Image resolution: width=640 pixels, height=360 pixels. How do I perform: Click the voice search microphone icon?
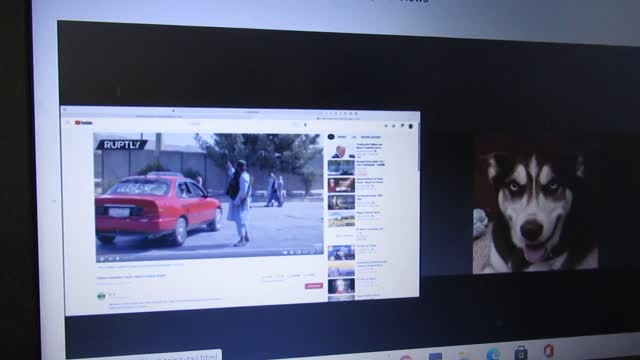click(305, 124)
